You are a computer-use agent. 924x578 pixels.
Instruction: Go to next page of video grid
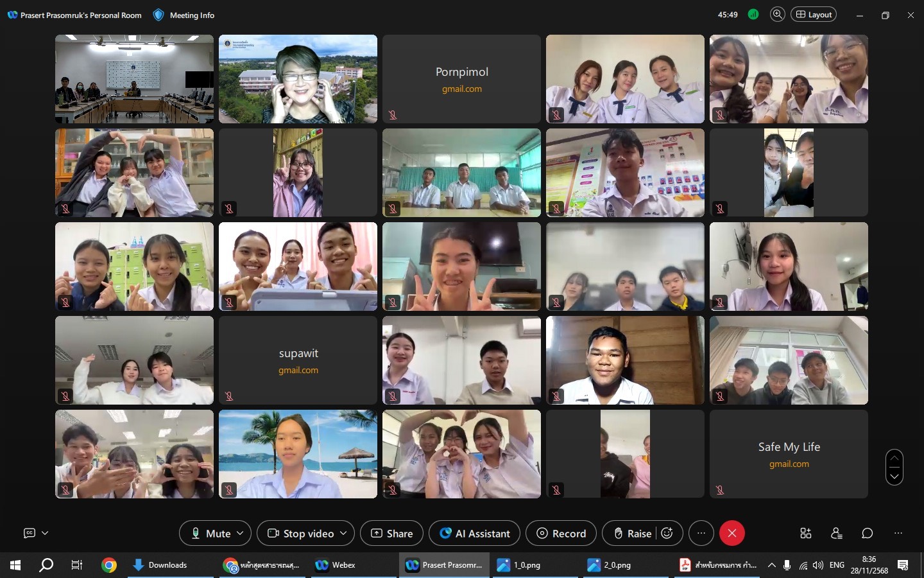point(894,477)
